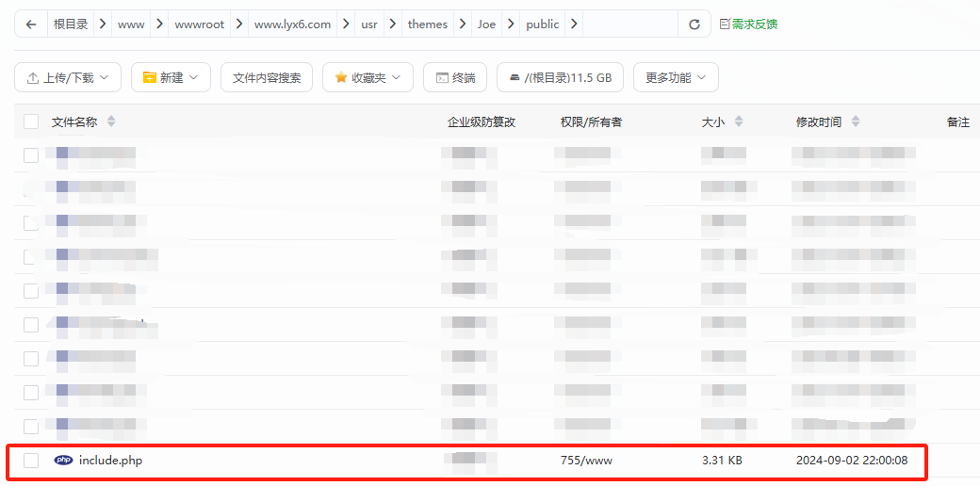Click the back arrow navigation icon
The image size is (980, 486).
(x=31, y=24)
